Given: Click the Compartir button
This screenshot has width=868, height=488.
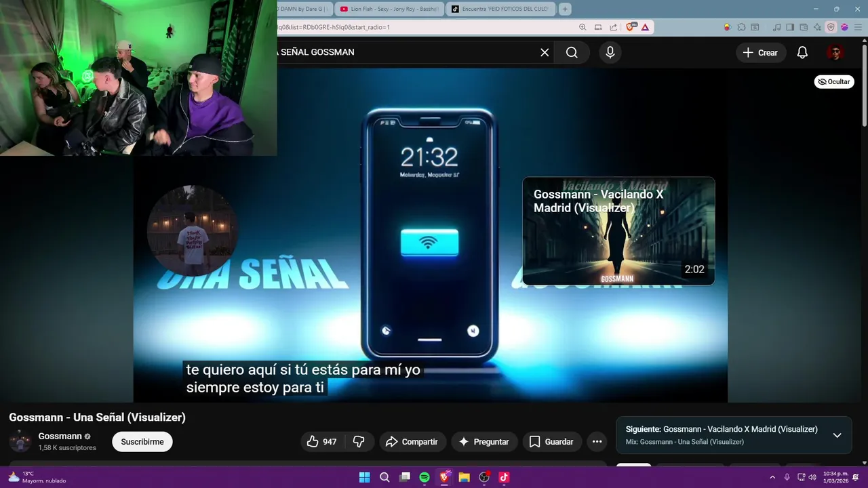Looking at the screenshot, I should [412, 442].
